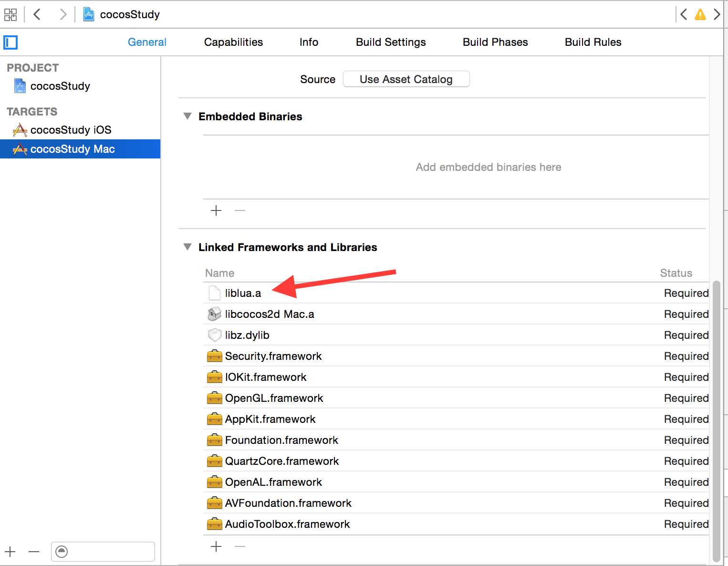Select the cocosStudy iOS target
Image resolution: width=728 pixels, height=566 pixels.
coord(80,130)
